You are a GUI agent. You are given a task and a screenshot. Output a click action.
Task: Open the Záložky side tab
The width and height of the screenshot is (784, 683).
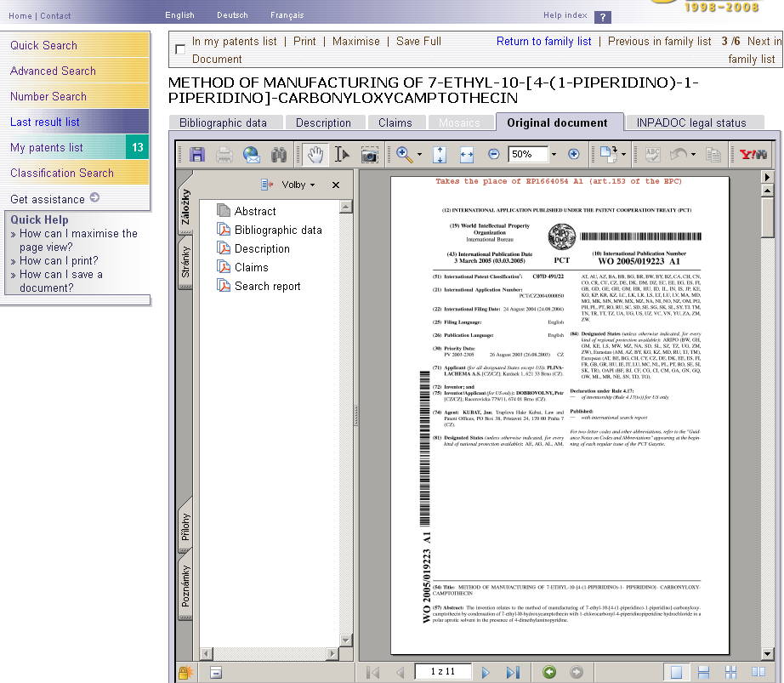tap(185, 206)
